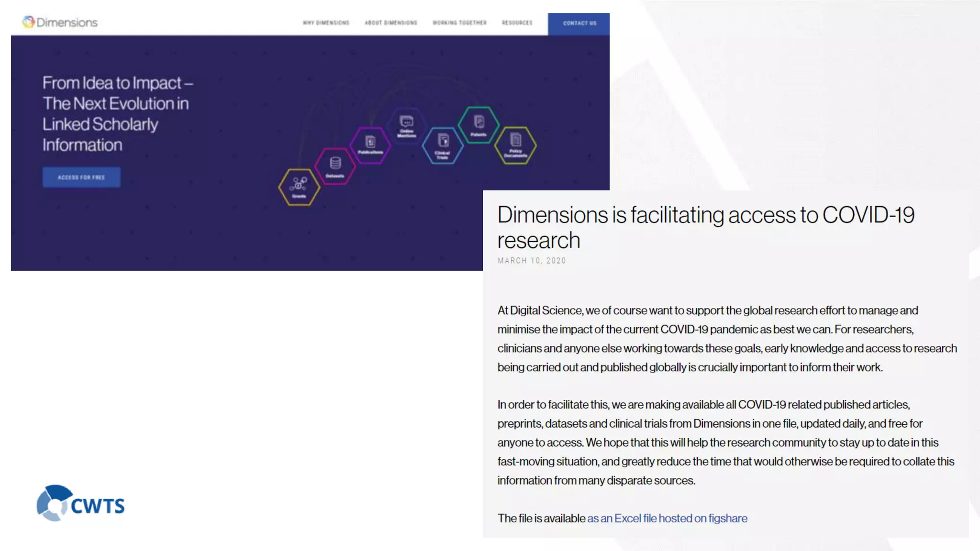Click the Datasets hexagon icon
The height and width of the screenshot is (551, 980).
pyautogui.click(x=335, y=166)
